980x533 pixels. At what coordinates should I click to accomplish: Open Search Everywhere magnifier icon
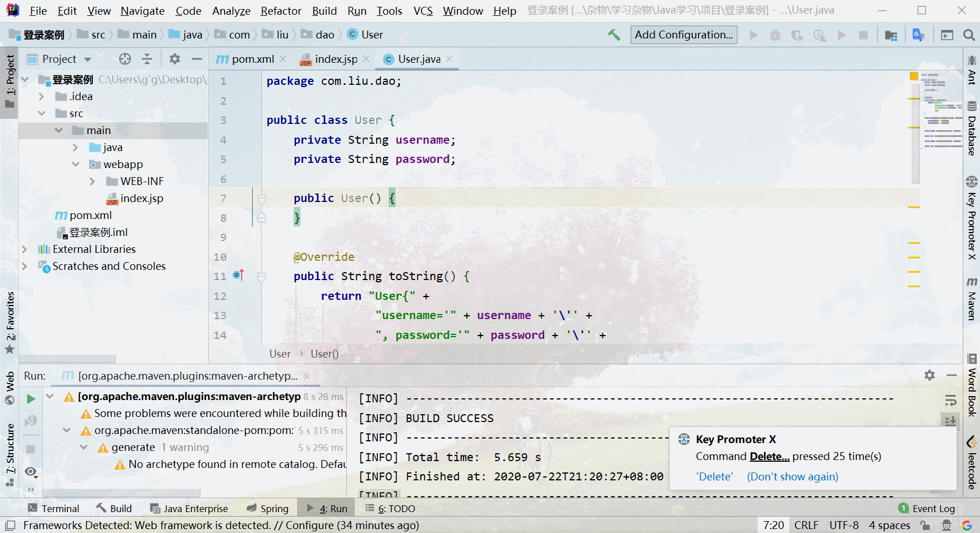(x=969, y=35)
